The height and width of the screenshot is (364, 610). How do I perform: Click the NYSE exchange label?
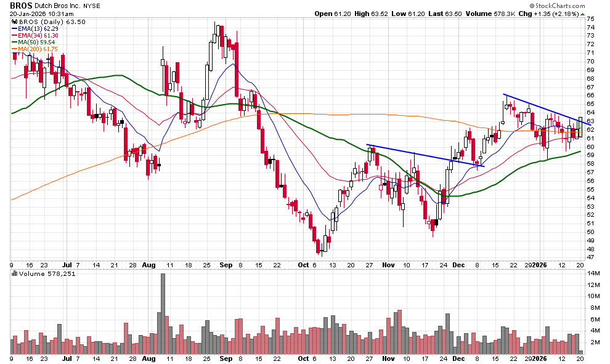[91, 6]
